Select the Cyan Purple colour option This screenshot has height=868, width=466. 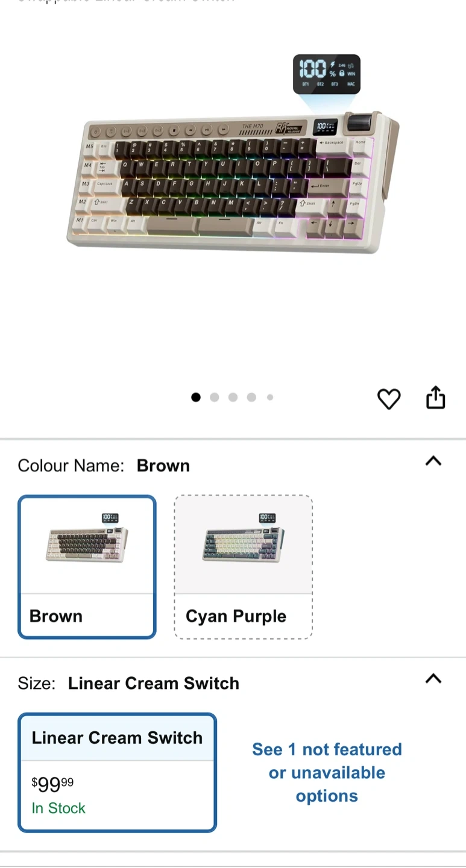point(244,567)
